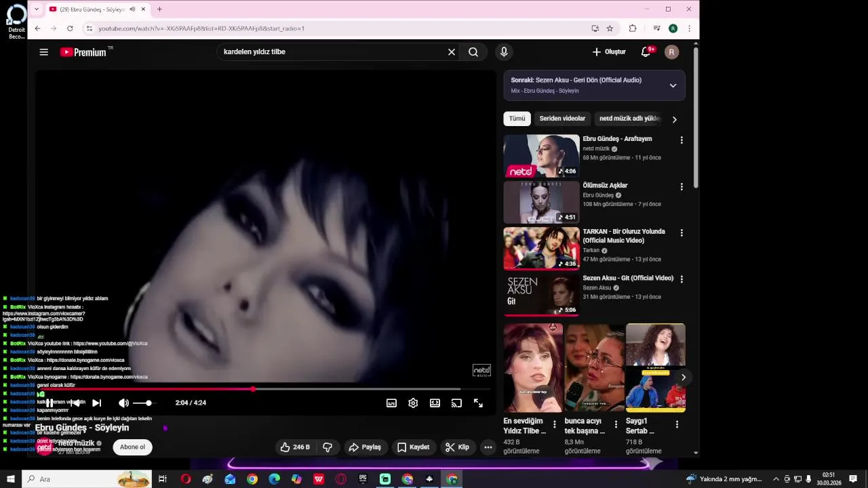The width and height of the screenshot is (868, 488).
Task: Open Microsoft Edge from the taskbar
Action: 274,479
